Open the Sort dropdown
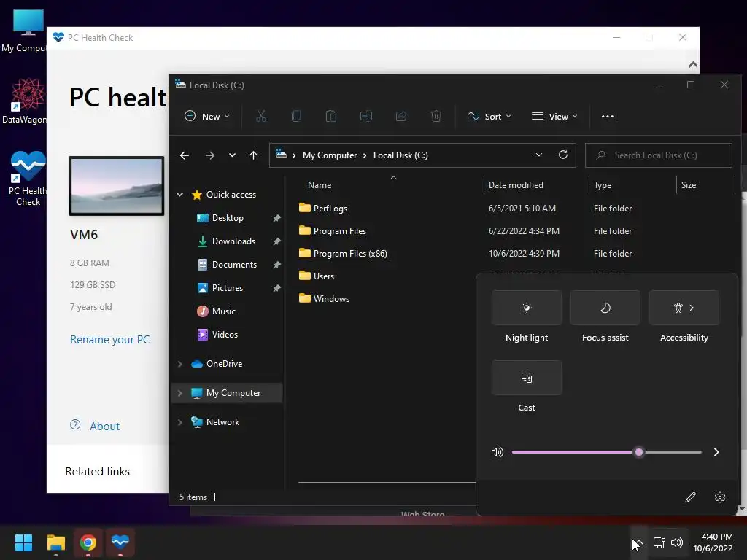The height and width of the screenshot is (560, 747). [489, 116]
